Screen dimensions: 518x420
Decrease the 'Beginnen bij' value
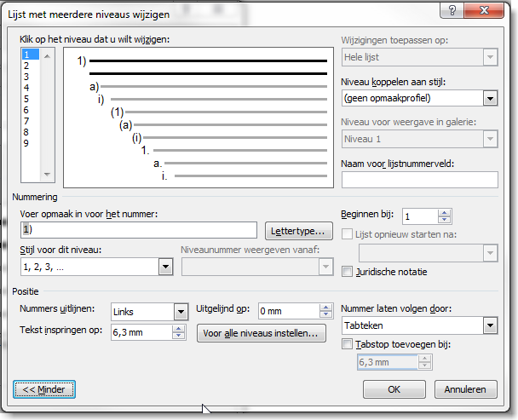point(445,220)
